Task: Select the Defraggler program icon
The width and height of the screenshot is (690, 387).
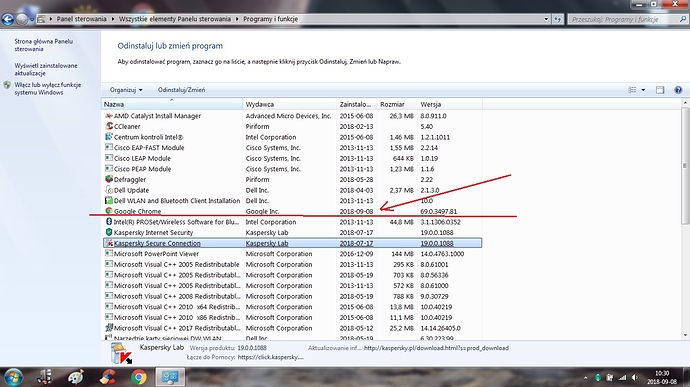Action: (x=109, y=179)
